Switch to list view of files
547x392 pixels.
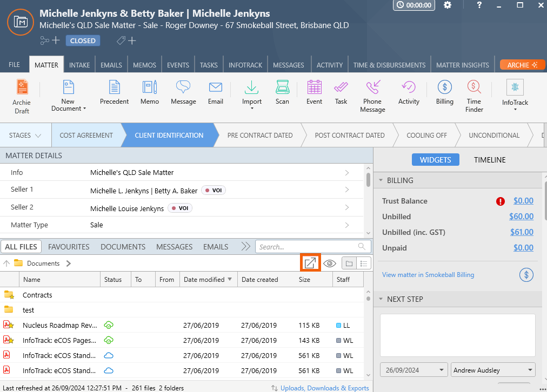click(364, 263)
